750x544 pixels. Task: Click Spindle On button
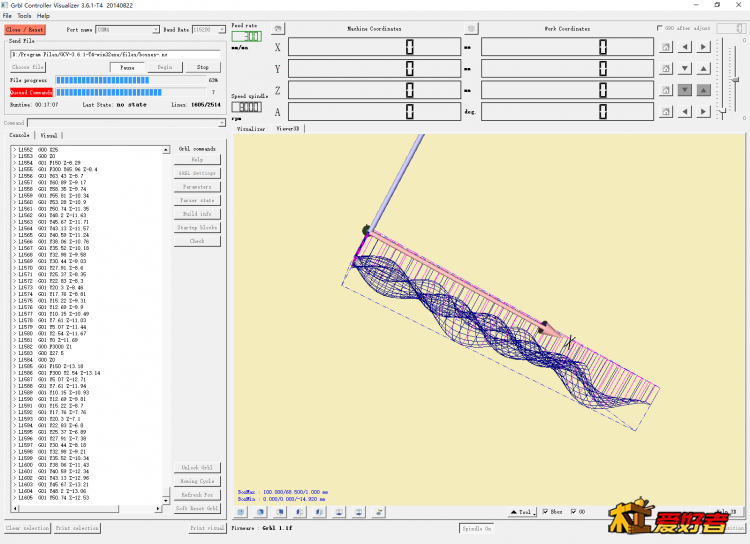(476, 529)
